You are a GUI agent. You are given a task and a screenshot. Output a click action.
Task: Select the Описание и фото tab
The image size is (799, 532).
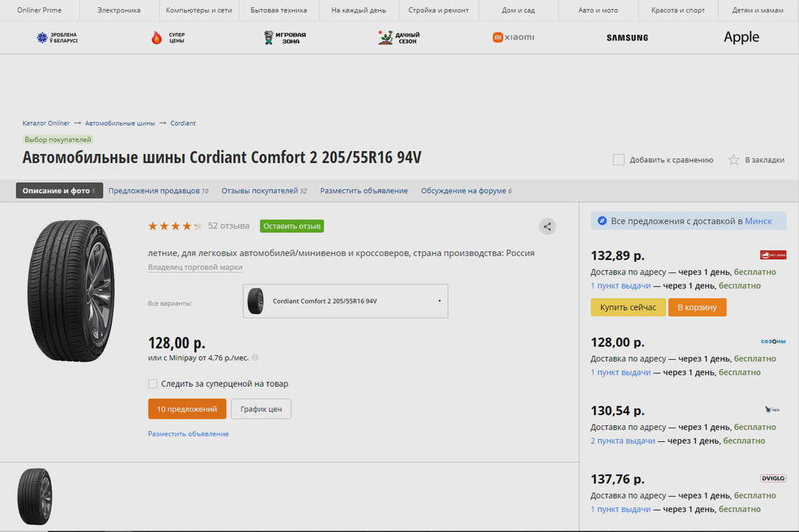click(x=59, y=190)
